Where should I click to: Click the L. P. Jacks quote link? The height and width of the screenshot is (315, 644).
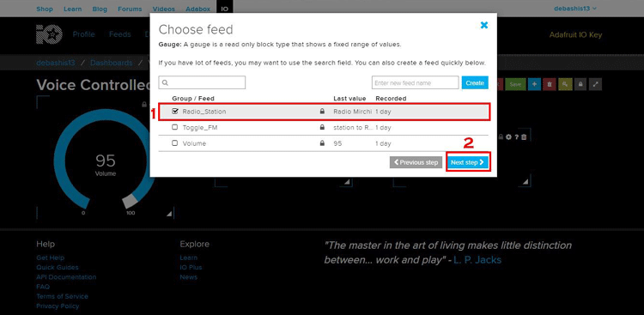pyautogui.click(x=477, y=260)
